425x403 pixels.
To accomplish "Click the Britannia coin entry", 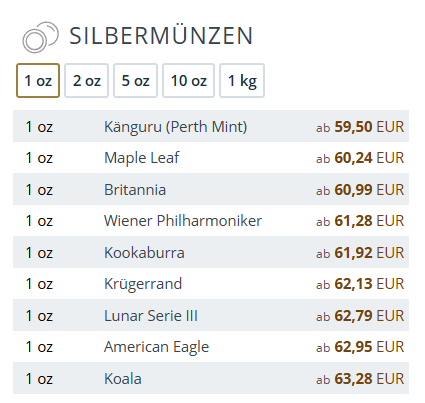I will tap(211, 189).
